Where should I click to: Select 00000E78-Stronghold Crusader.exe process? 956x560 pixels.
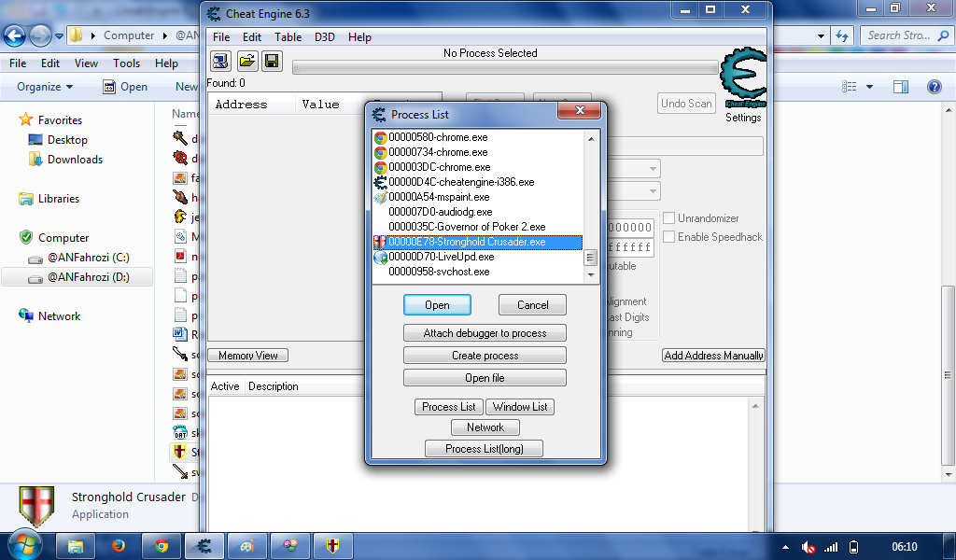(x=477, y=242)
